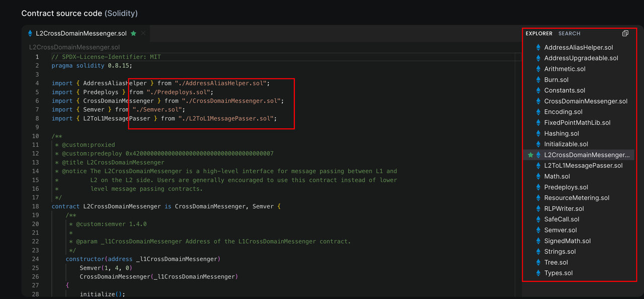This screenshot has height=299, width=644.
Task: Click the green star on the file tab
Action: 133,34
